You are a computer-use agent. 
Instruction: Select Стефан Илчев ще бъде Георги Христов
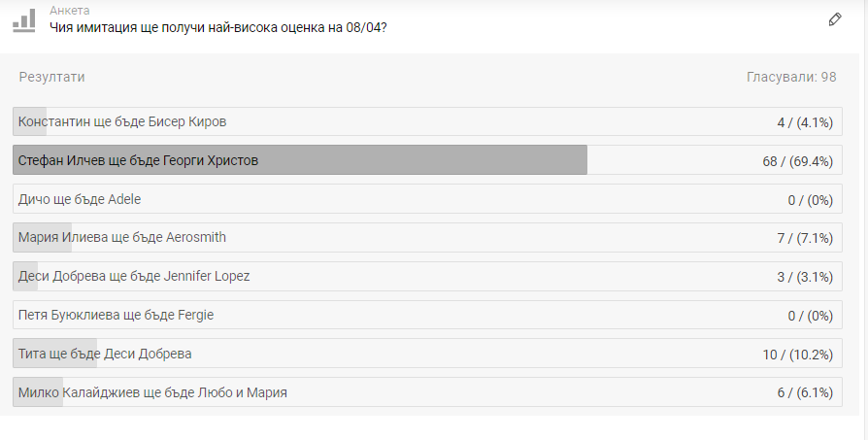coord(138,160)
